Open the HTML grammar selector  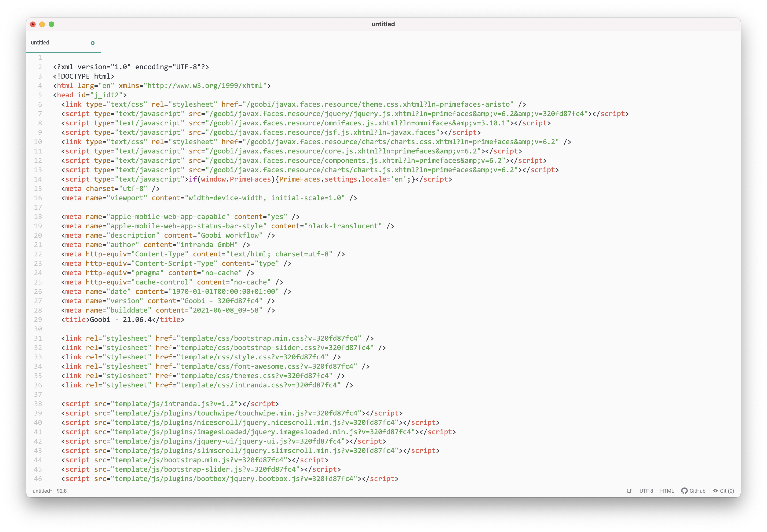click(667, 491)
